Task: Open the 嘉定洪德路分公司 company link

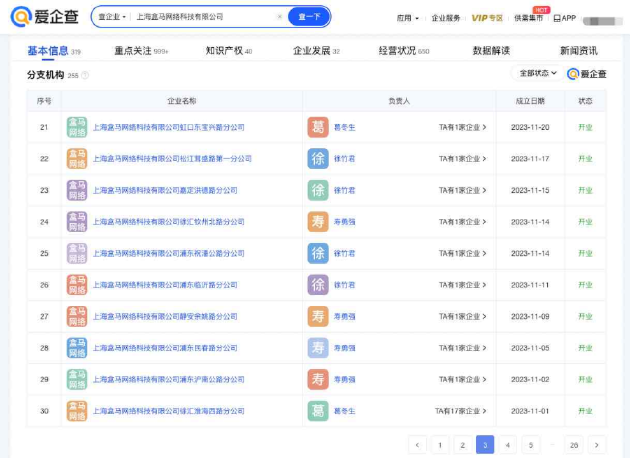Action: 165,190
